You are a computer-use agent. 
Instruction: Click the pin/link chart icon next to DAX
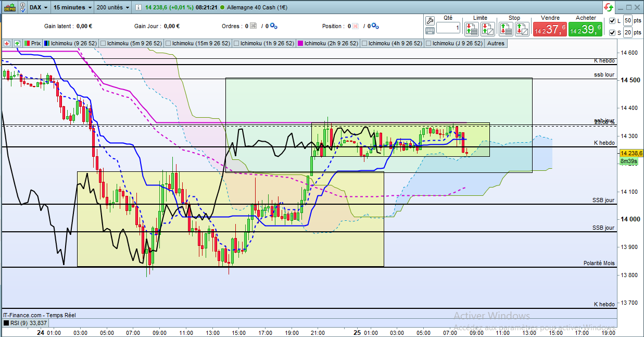click(x=22, y=7)
